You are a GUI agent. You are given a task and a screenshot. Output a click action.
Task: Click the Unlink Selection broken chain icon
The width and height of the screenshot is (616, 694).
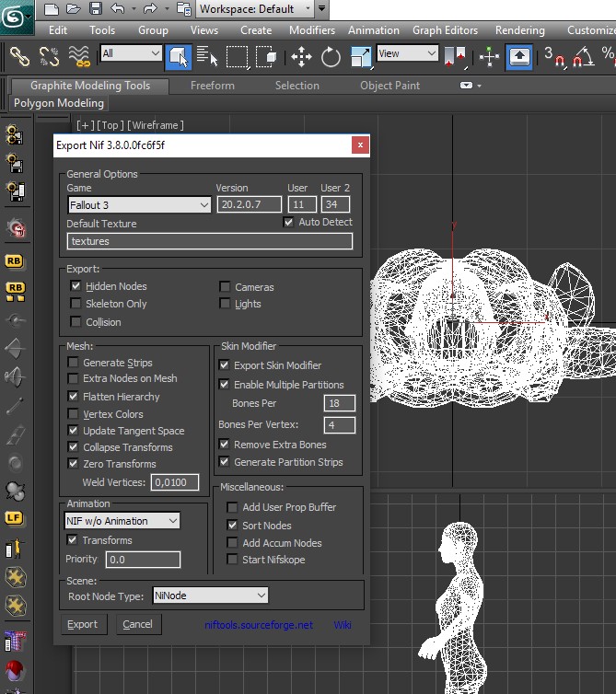tap(49, 57)
